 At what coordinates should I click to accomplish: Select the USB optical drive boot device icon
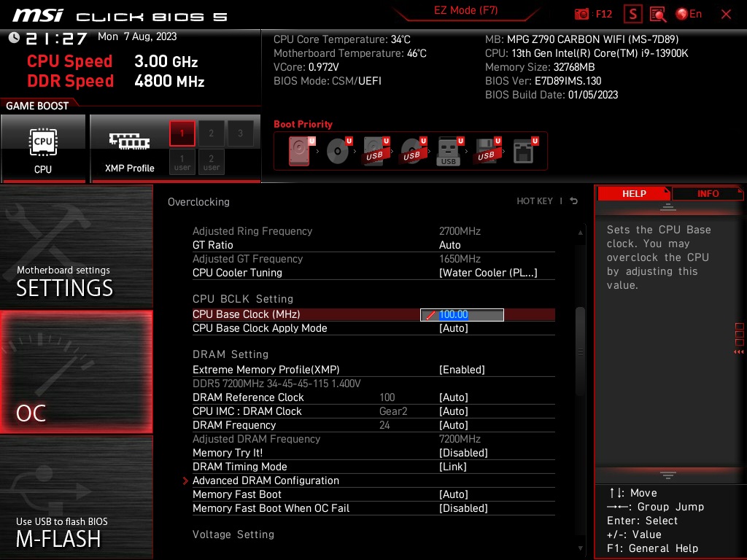(414, 151)
